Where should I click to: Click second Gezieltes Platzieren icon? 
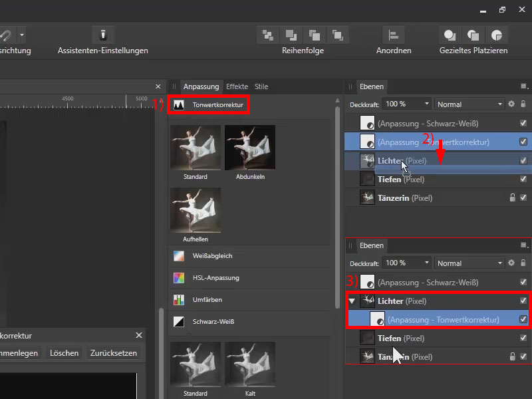click(x=473, y=35)
